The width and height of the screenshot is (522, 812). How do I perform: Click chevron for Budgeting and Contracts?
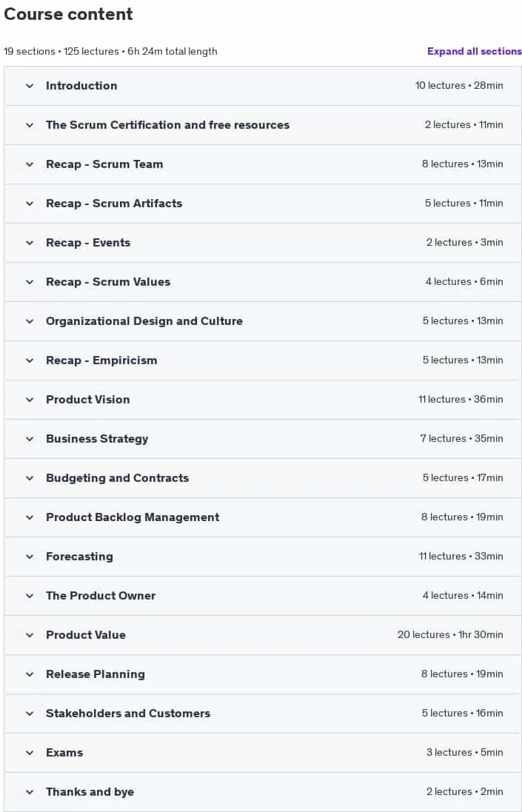point(30,478)
